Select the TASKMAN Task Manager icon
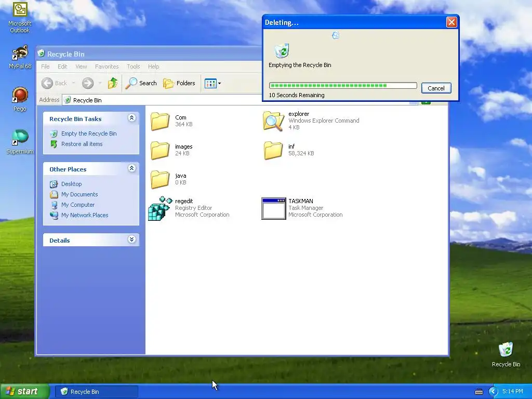The image size is (532, 399). 273,208
